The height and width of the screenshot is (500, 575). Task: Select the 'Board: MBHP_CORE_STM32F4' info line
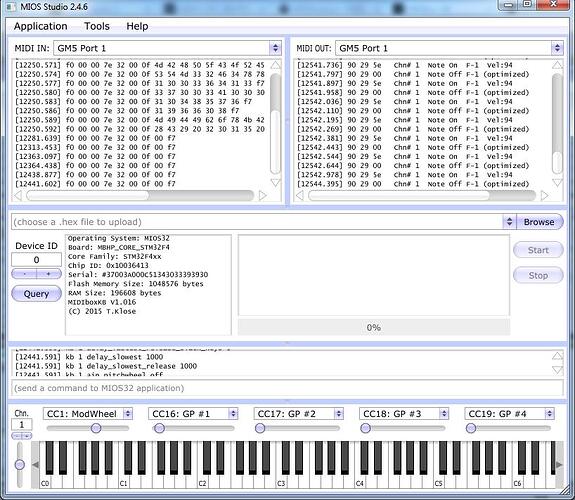[x=119, y=247]
